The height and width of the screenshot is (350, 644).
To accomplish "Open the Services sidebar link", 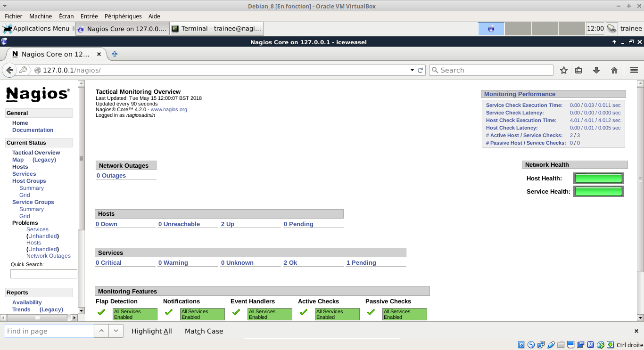I will [24, 174].
